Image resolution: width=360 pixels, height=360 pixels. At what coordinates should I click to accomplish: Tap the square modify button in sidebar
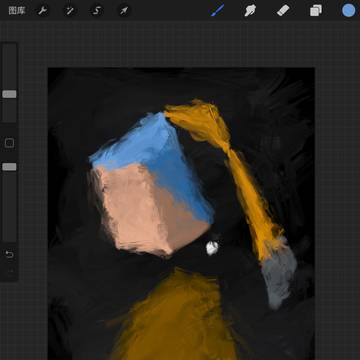9,143
